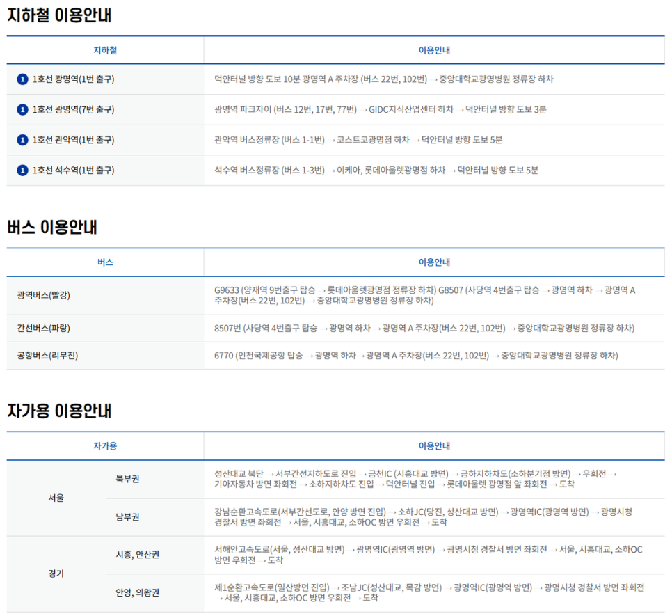Image resolution: width=672 pixels, height=616 pixels.
Task: Click the 이용안내 header in subway table
Action: tap(434, 50)
